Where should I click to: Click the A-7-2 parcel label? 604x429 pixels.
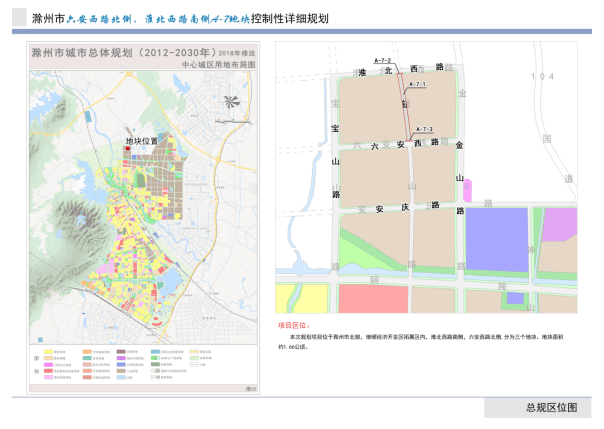(381, 62)
